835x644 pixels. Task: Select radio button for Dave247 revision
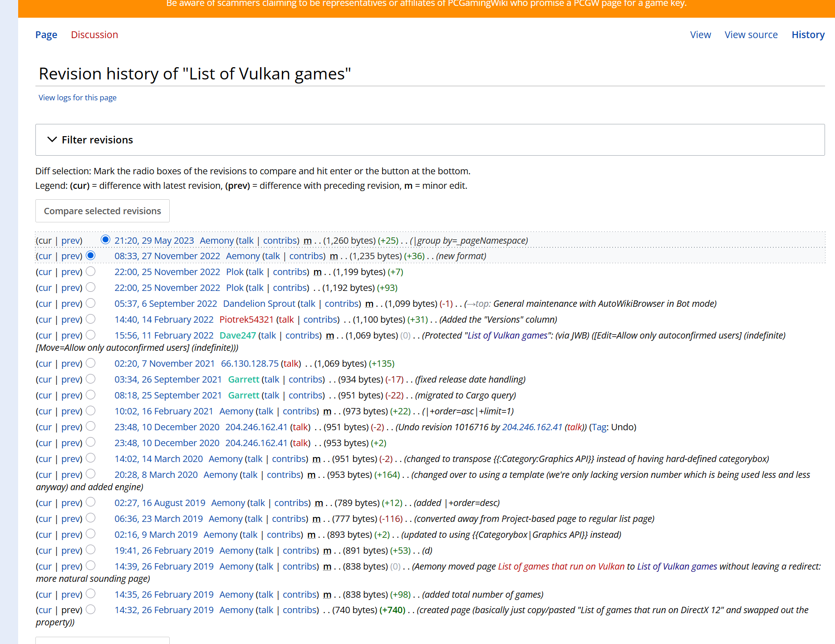click(x=91, y=335)
